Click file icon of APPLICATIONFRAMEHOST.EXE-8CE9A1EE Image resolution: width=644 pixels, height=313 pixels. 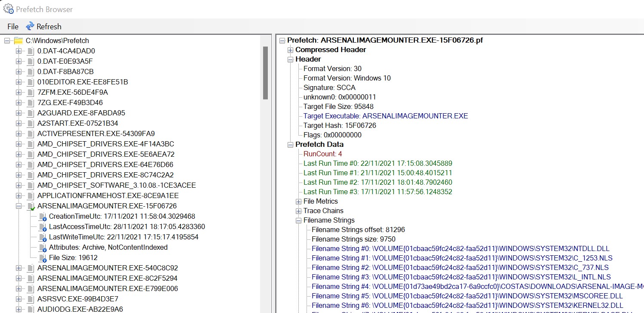point(30,195)
